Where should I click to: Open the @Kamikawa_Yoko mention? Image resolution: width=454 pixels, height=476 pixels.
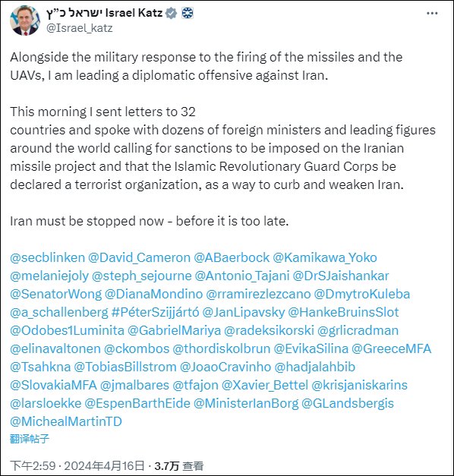pos(325,257)
